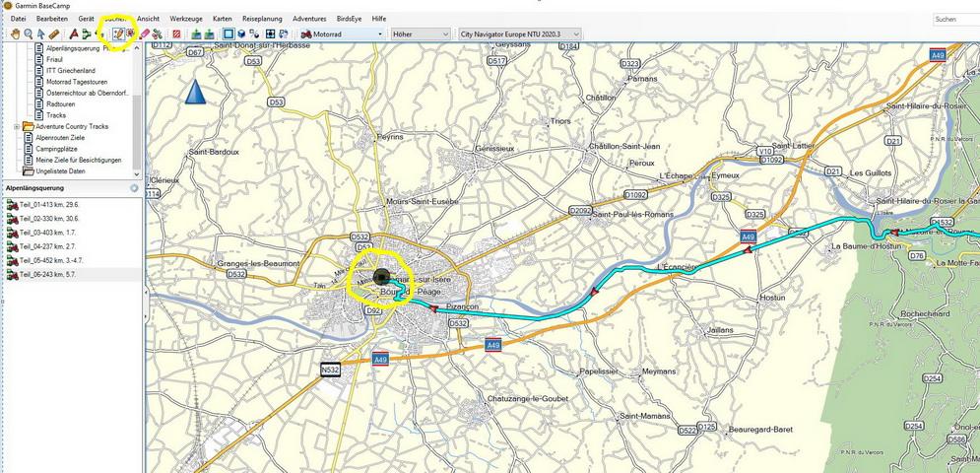Click the north arrow compass on map
This screenshot has height=473, width=980.
[x=195, y=92]
